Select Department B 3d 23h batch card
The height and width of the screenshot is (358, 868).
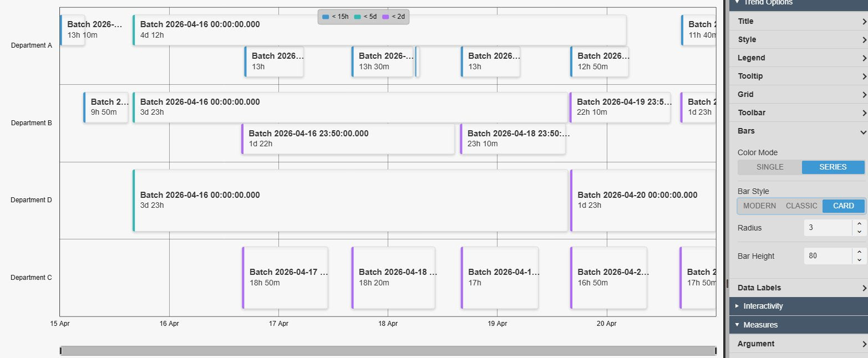point(350,108)
